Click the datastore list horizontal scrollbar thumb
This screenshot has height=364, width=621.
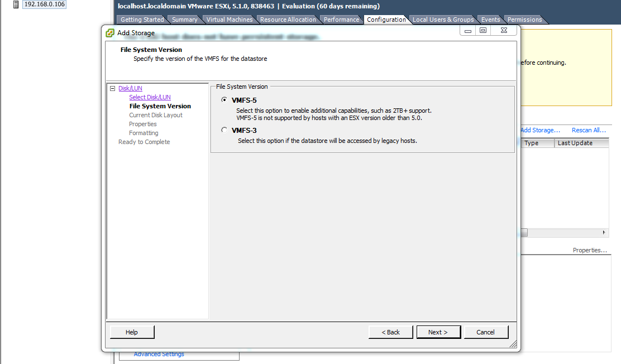524,232
